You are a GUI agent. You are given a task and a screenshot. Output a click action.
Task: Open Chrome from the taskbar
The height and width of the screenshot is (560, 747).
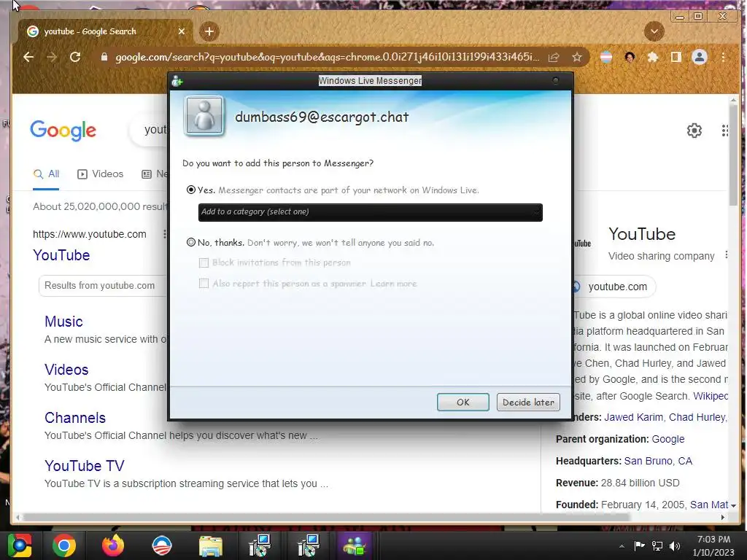(x=64, y=545)
